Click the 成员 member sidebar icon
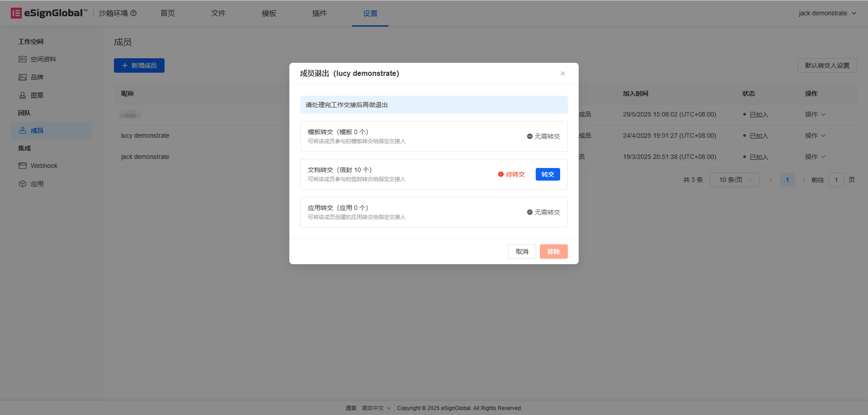Screen dimensions: 868x415 [23, 131]
